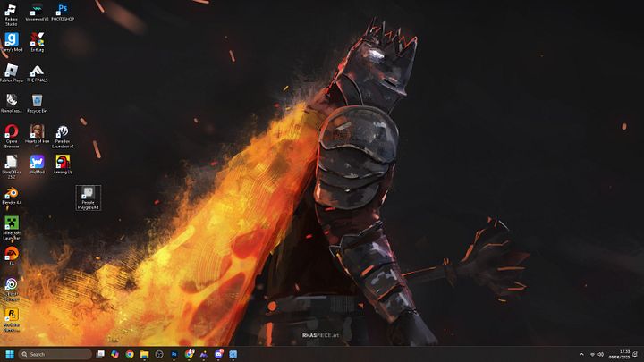Image resolution: width=644 pixels, height=362 pixels.
Task: Open Google Chrome from the taskbar
Action: pyautogui.click(x=130, y=354)
